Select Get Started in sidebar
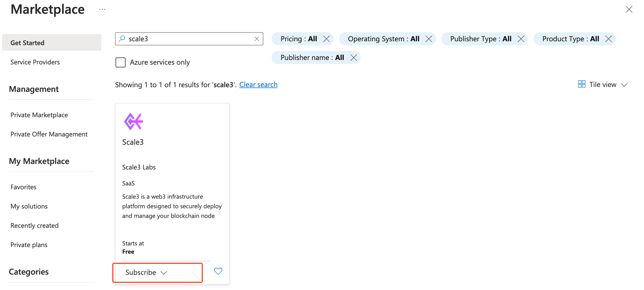 [x=52, y=43]
